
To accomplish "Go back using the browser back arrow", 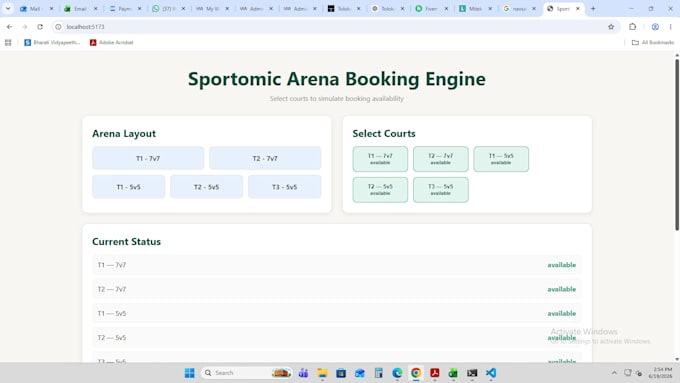I will click(10, 27).
